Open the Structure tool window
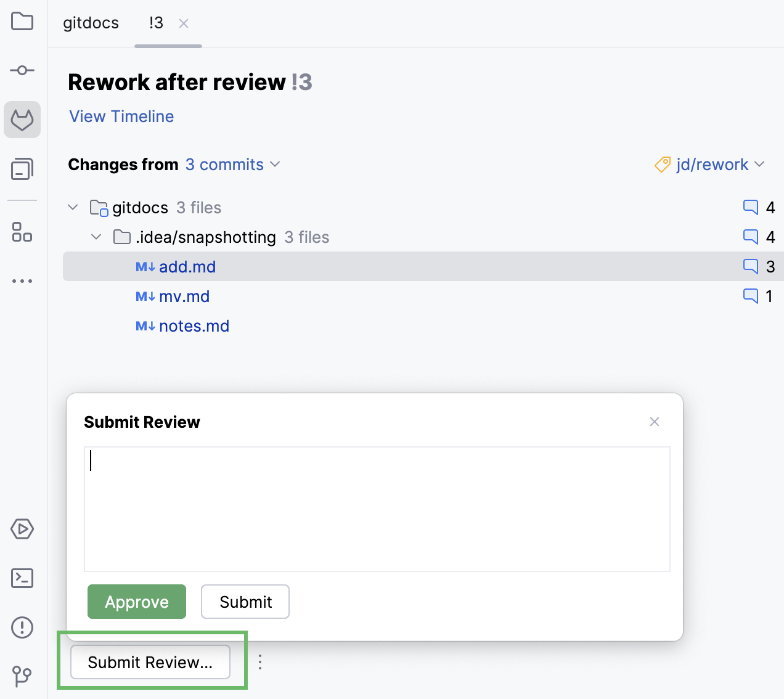 22,233
